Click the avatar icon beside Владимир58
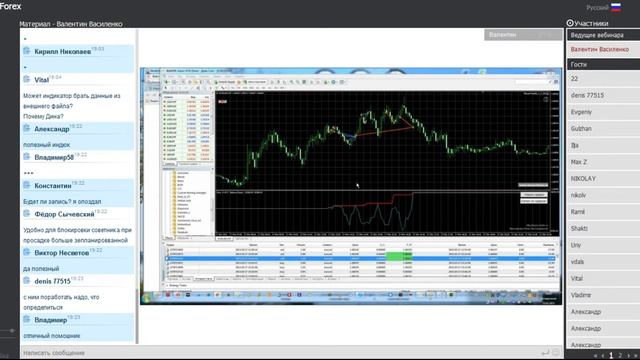This screenshot has width=640, height=360. [x=27, y=157]
